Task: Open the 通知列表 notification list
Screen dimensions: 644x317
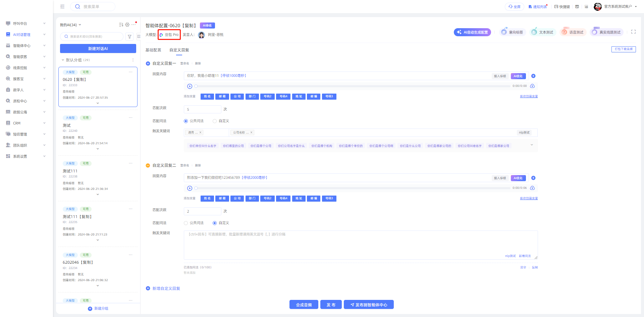Action: tap(538, 7)
